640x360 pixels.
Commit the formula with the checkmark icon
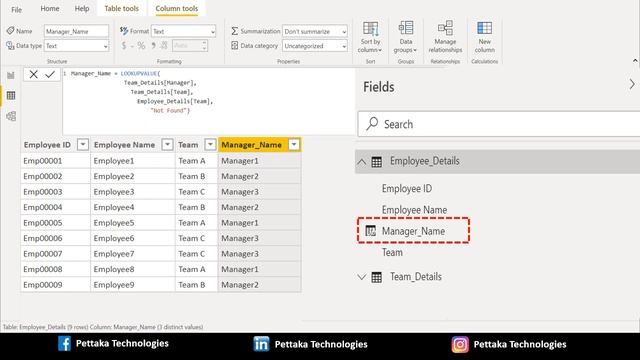point(50,74)
